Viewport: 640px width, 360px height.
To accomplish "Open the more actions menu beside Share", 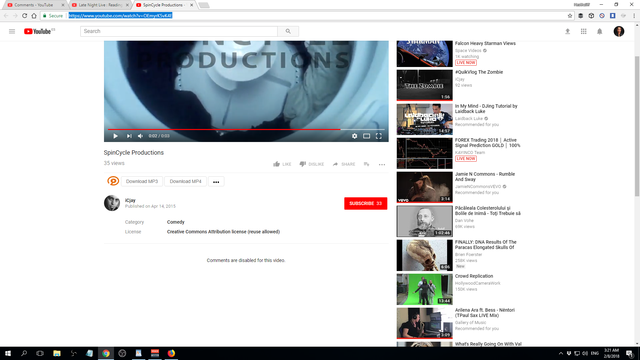I will pyautogui.click(x=382, y=164).
